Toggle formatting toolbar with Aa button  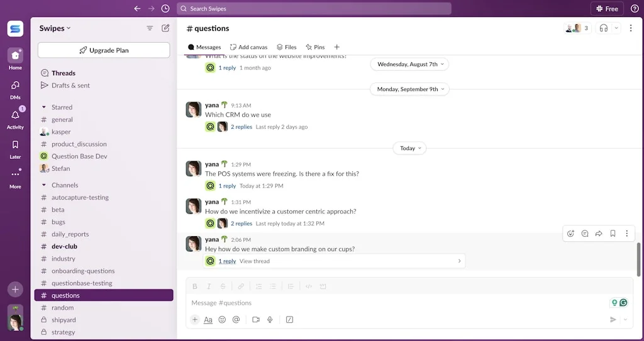(208, 320)
